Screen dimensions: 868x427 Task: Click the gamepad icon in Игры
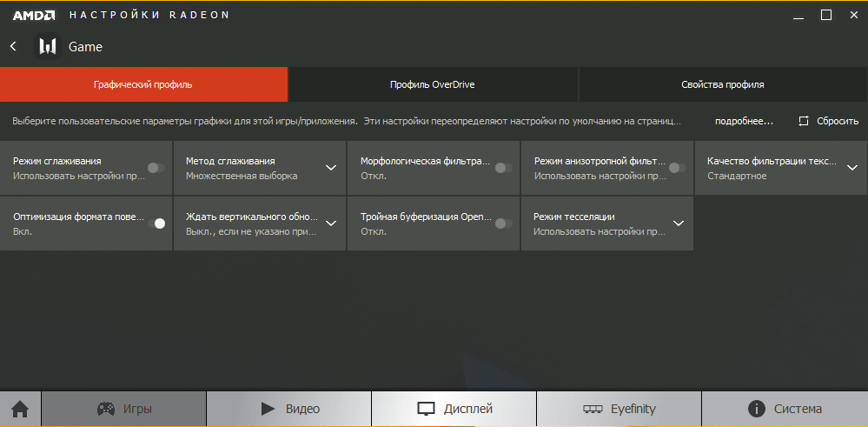(106, 410)
